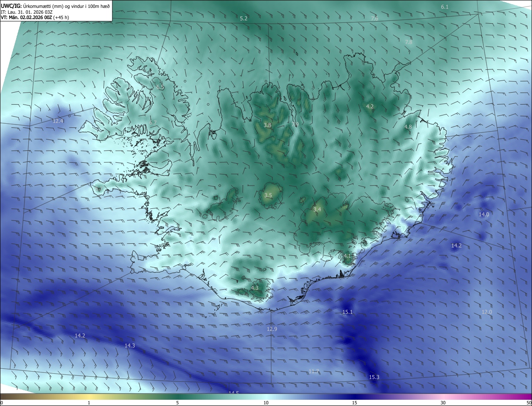Select the 15.1 value label
The height and width of the screenshot is (406, 532).
pyautogui.click(x=347, y=312)
